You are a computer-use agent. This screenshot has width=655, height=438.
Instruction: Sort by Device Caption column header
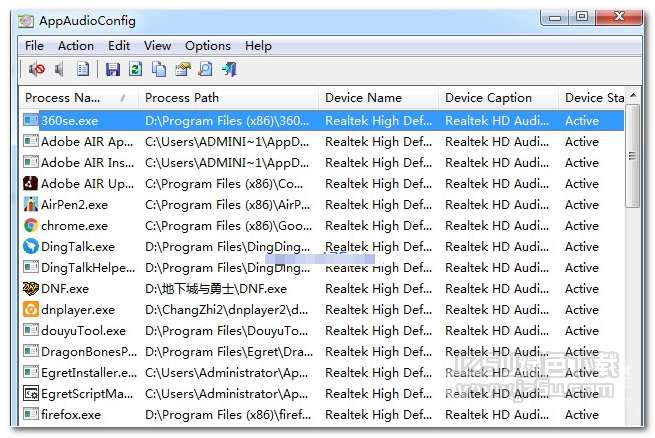[498, 98]
